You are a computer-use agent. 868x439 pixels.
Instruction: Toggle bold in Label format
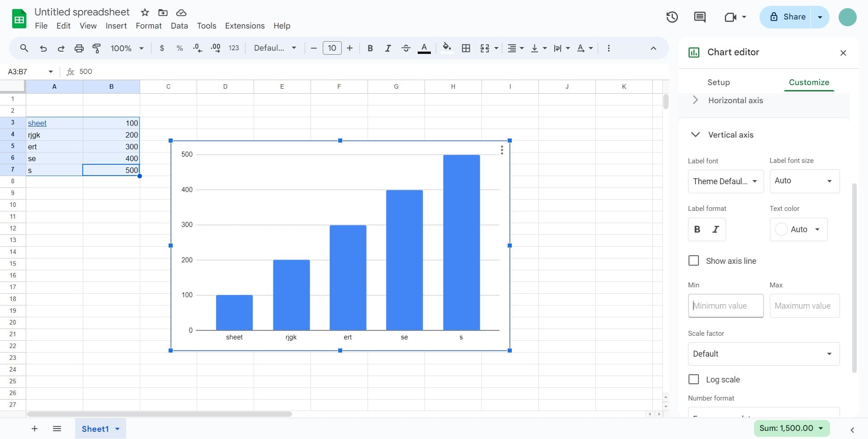(697, 229)
